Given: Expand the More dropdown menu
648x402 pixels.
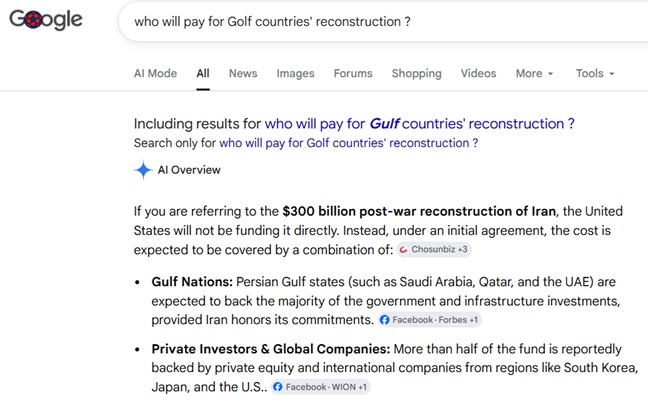Looking at the screenshot, I should 534,74.
